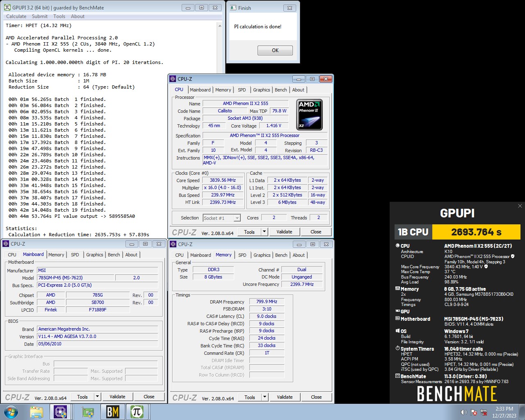This screenshot has height=420, width=525.
Task: Click the CPU-Z Mainboard window title icon
Action: (x=6, y=244)
